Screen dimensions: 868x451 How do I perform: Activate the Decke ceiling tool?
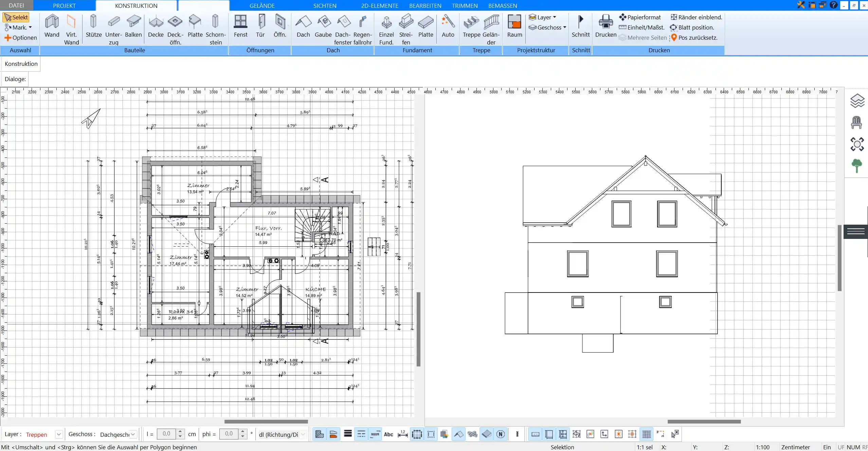pyautogui.click(x=156, y=26)
